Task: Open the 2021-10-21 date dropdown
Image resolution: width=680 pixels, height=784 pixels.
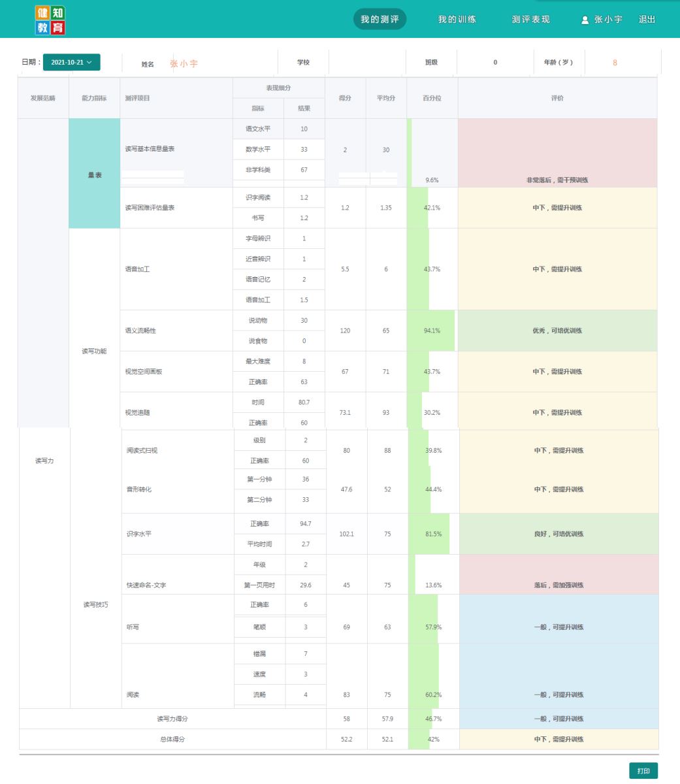Action: click(x=71, y=62)
